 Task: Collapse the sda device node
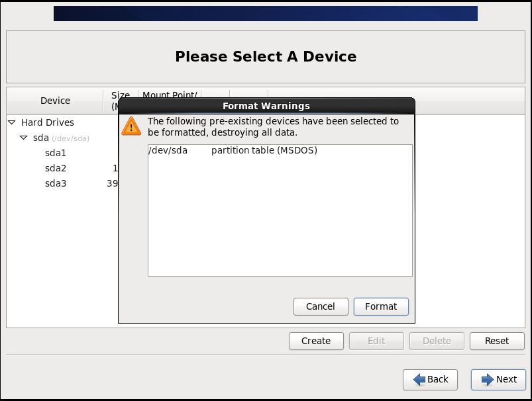click(24, 138)
